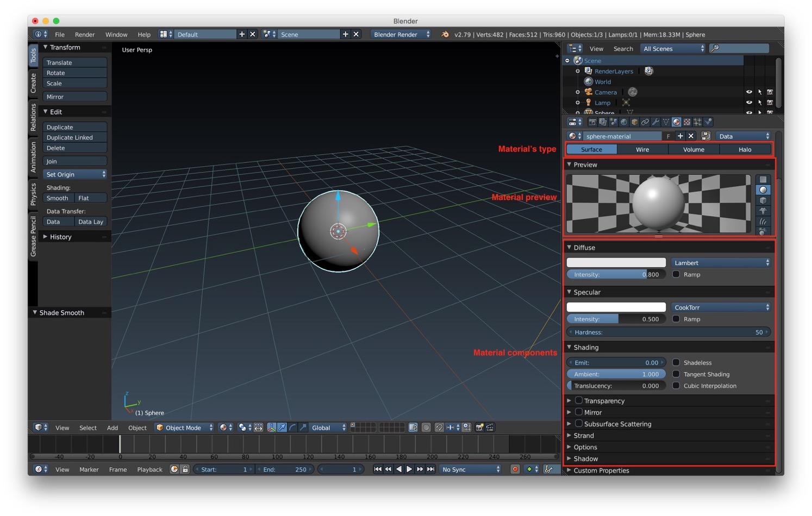Image resolution: width=812 pixels, height=516 pixels.
Task: Click the Smooth shading button
Action: (x=59, y=198)
